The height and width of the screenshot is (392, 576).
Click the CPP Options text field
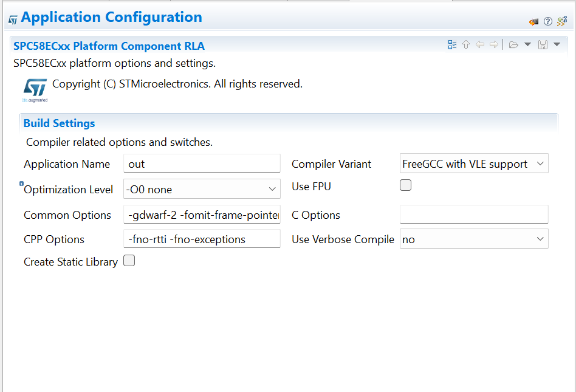click(x=202, y=239)
